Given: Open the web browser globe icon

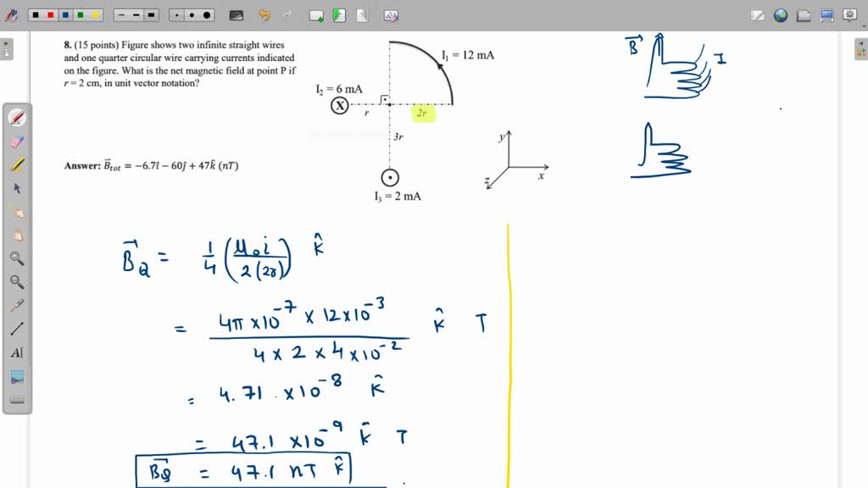Looking at the screenshot, I should click(780, 14).
